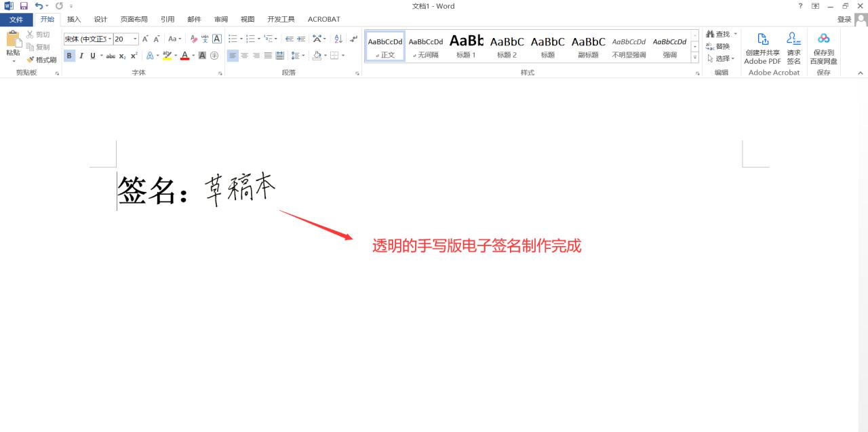Switch to the Review (审阅) tab
Screen dimensions: 868x432
(x=221, y=20)
